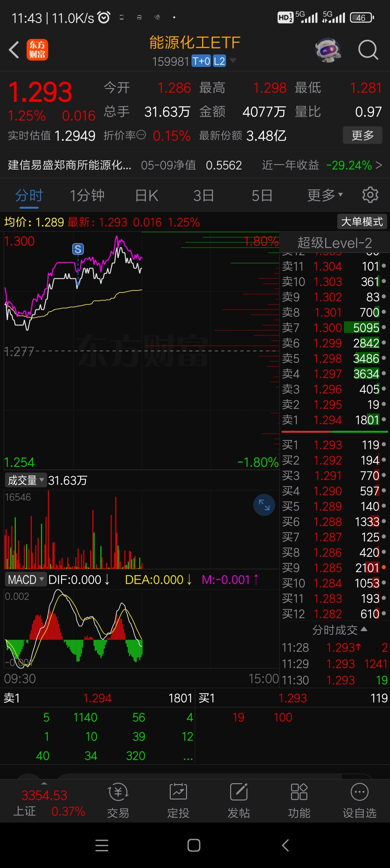Viewport: 390px width, 868px height.
Task: Tap the dot beside 卖7 row
Action: point(384,327)
